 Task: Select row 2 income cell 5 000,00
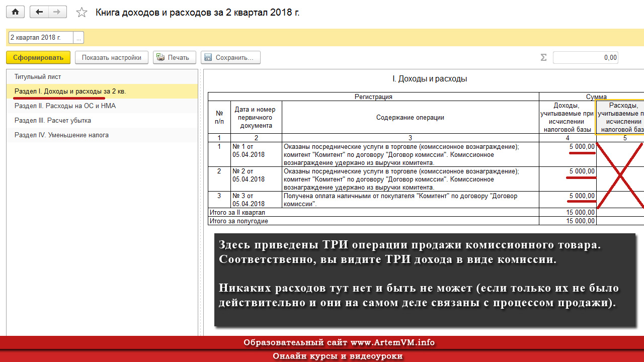(x=568, y=179)
